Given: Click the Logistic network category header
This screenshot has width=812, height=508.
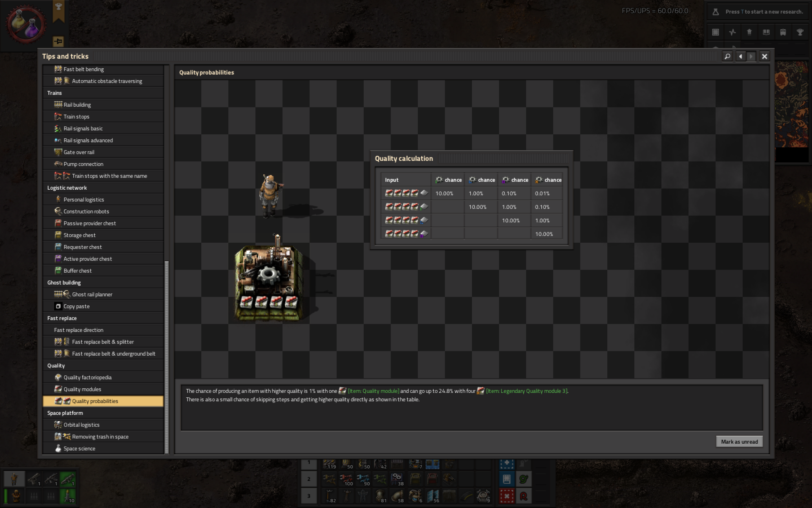Looking at the screenshot, I should click(103, 188).
